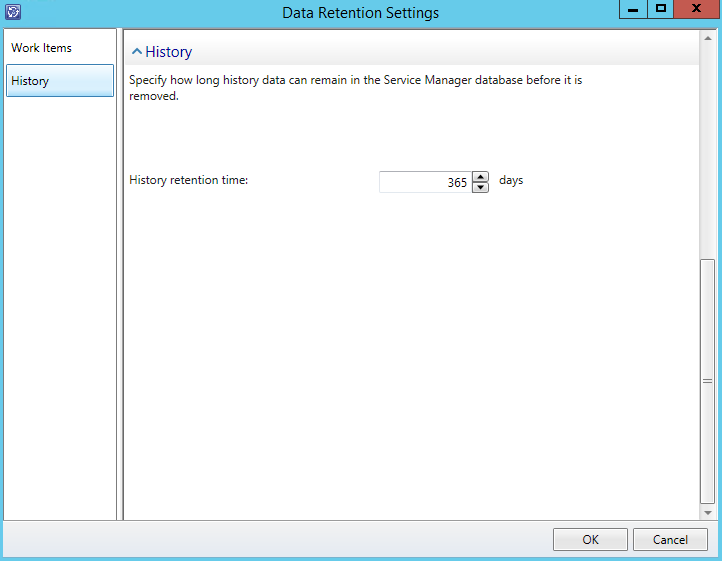Maximize the Data Retention Settings window
Viewport: 722px width, 561px height.
coord(661,9)
